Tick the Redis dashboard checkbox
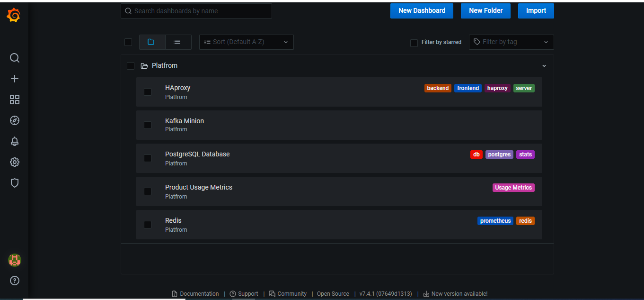 (148, 225)
